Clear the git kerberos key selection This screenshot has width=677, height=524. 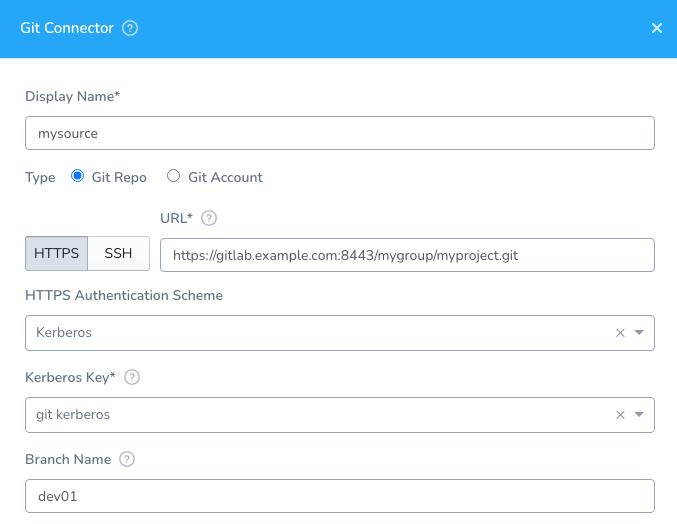(x=620, y=415)
